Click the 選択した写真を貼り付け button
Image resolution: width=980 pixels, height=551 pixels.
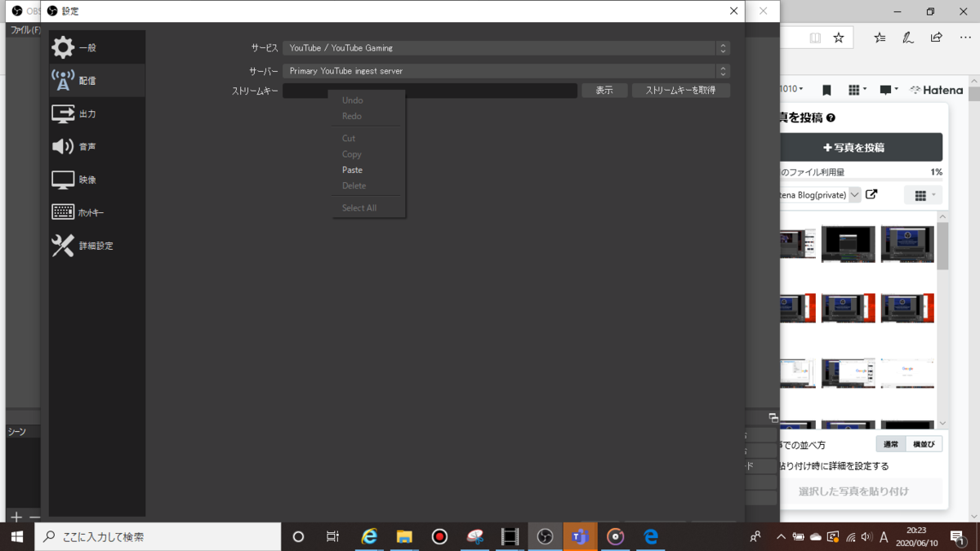tap(861, 491)
